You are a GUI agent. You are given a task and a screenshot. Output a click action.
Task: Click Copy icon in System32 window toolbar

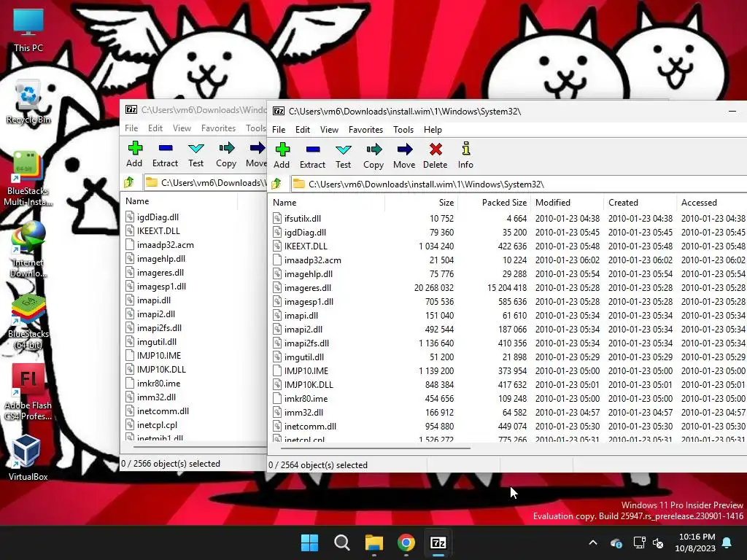[373, 155]
